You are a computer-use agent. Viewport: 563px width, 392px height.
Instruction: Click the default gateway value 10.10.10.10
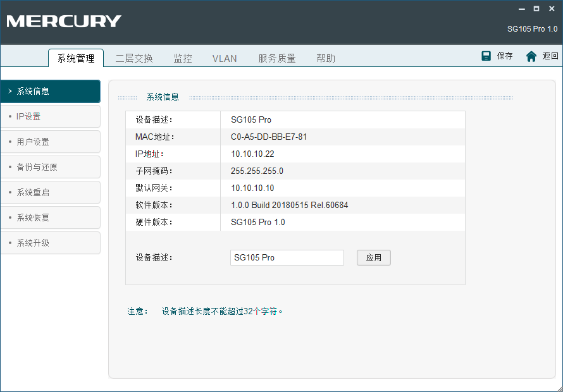click(252, 188)
